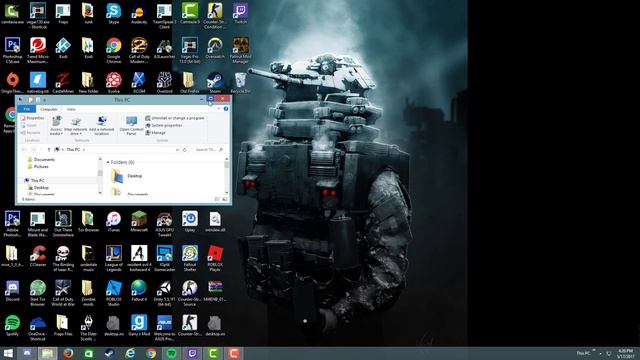Open the Map network drive dropdown
Image resolution: width=640 pixels, height=360 pixels.
tap(76, 125)
